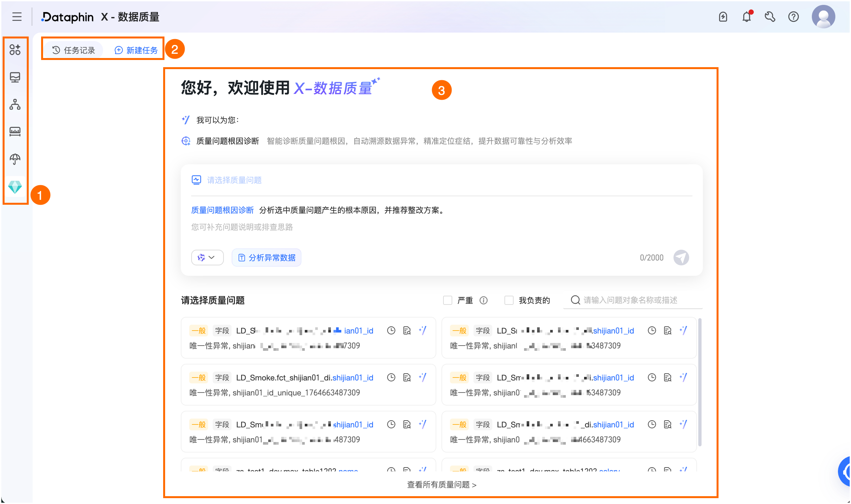This screenshot has width=851, height=504.
Task: Open the umbrella protection icon in sidebar
Action: coord(15,159)
